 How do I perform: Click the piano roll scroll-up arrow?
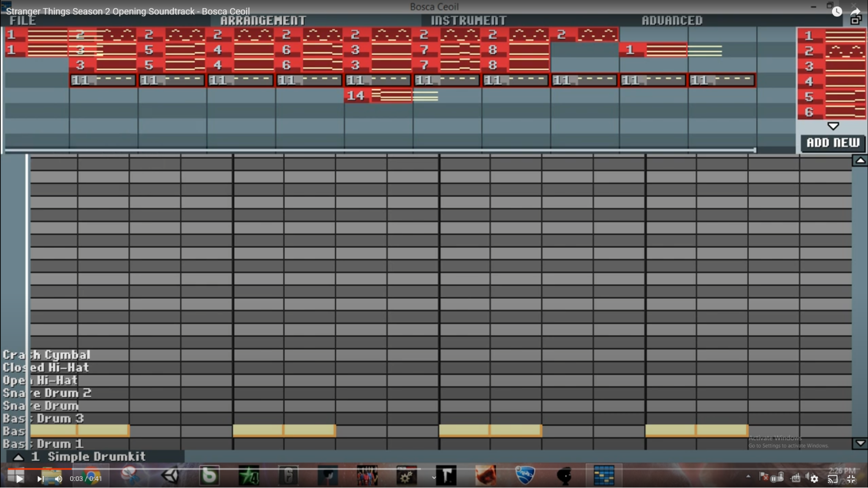(x=860, y=161)
